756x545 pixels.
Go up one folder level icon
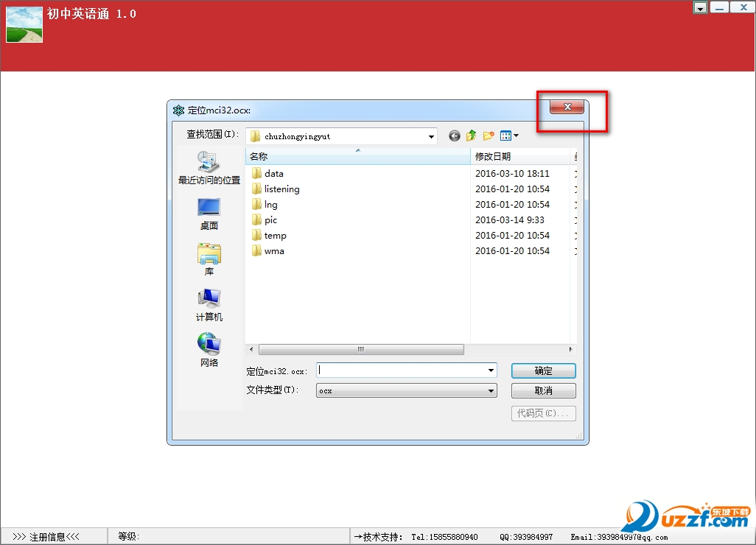click(x=471, y=136)
